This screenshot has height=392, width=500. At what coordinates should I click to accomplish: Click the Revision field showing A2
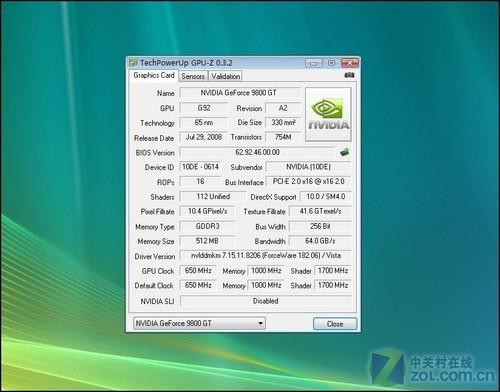(283, 108)
